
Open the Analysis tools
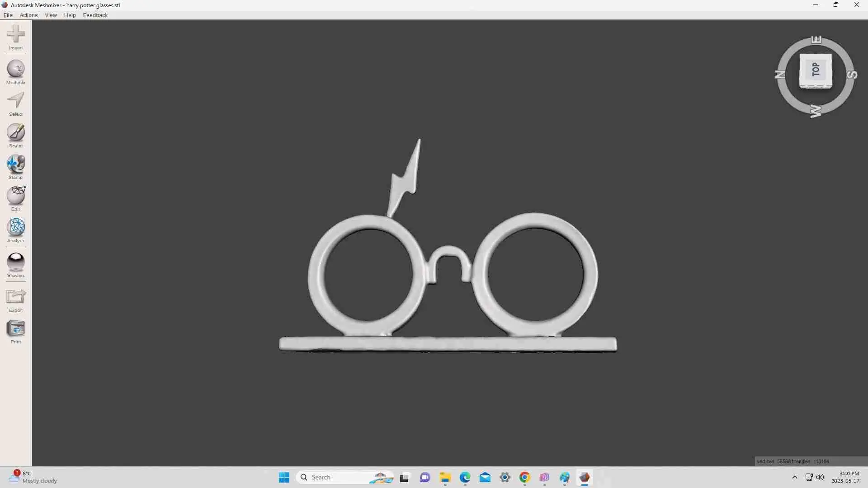(16, 230)
